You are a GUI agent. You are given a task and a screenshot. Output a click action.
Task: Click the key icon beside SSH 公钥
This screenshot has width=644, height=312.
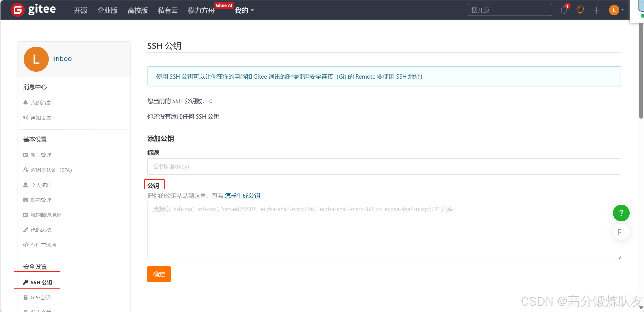[25, 282]
